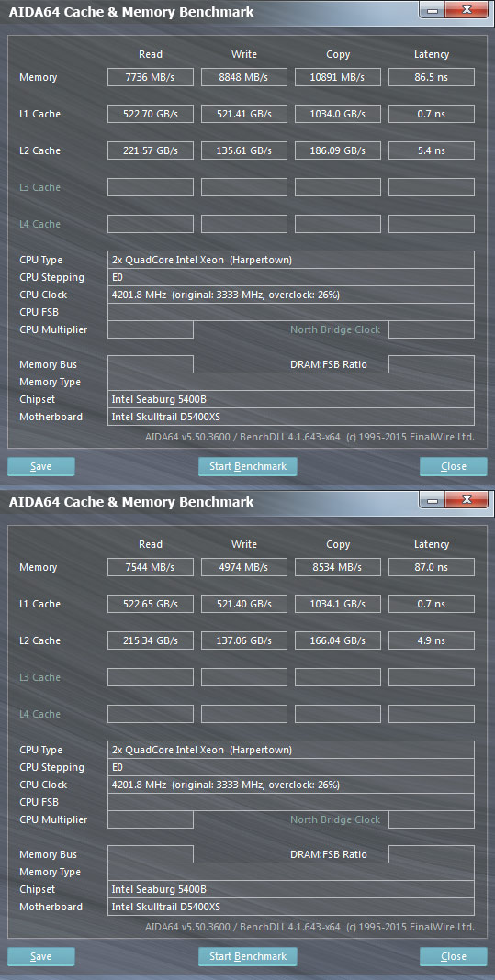Click Start Benchmark in the upper window
The height and width of the screenshot is (980, 495).
tap(247, 466)
